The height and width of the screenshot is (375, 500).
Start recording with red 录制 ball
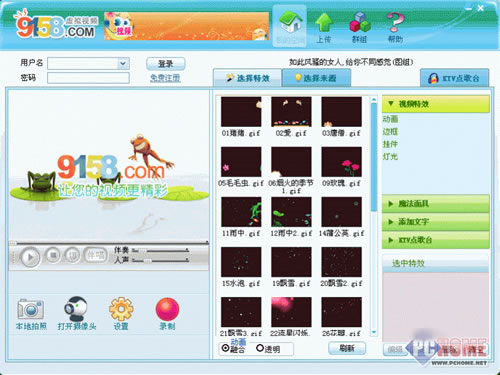167,309
